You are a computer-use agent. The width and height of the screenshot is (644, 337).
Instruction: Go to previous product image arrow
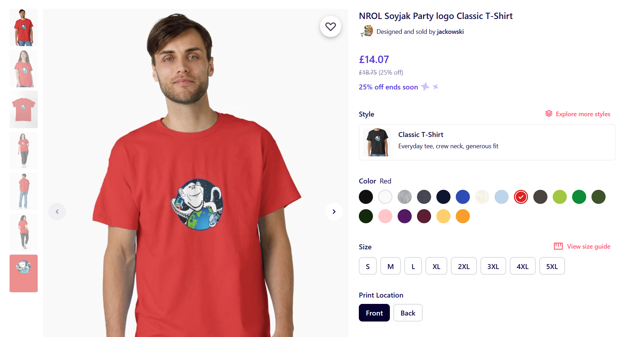pyautogui.click(x=57, y=212)
